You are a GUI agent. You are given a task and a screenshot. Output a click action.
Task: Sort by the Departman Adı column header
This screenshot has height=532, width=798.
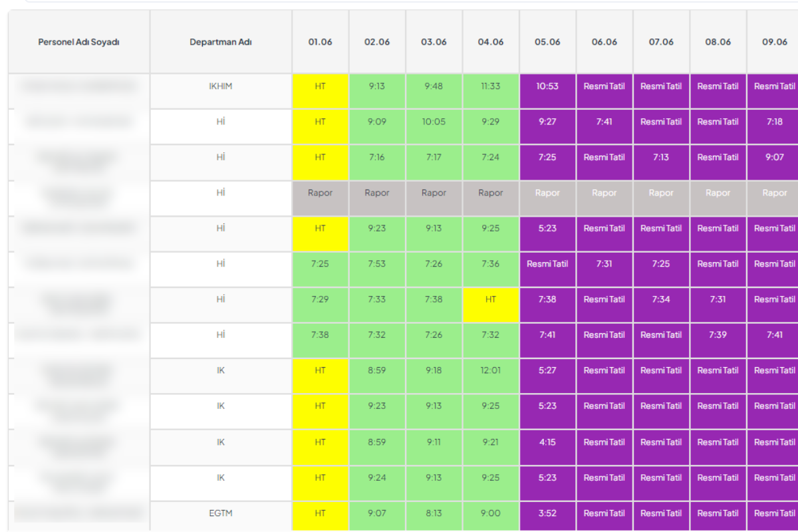coord(220,42)
